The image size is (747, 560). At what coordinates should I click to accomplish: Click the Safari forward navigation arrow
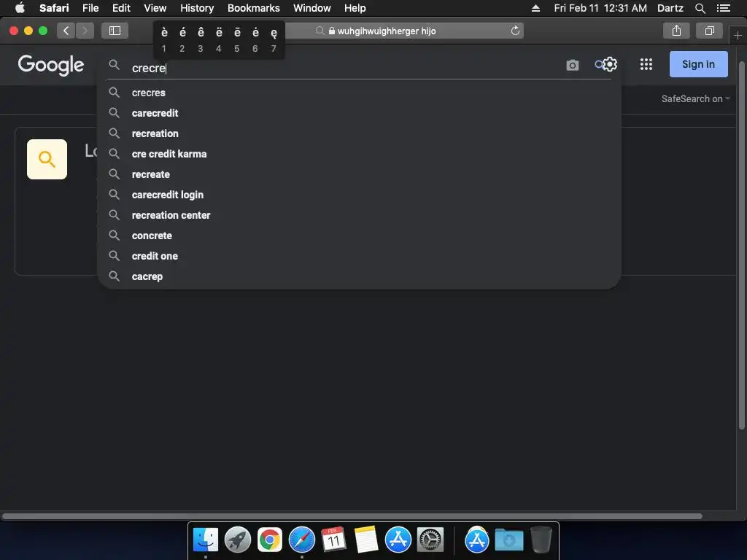point(85,31)
